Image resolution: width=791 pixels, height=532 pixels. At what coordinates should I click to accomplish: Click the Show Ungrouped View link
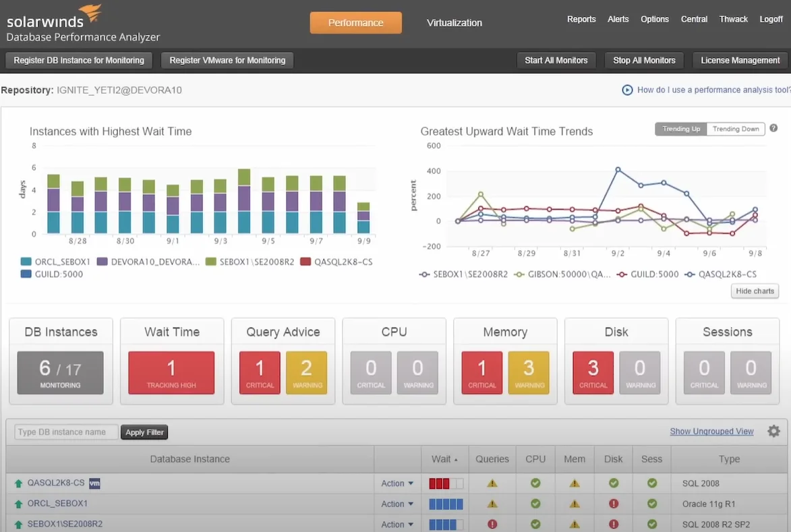[x=711, y=431]
